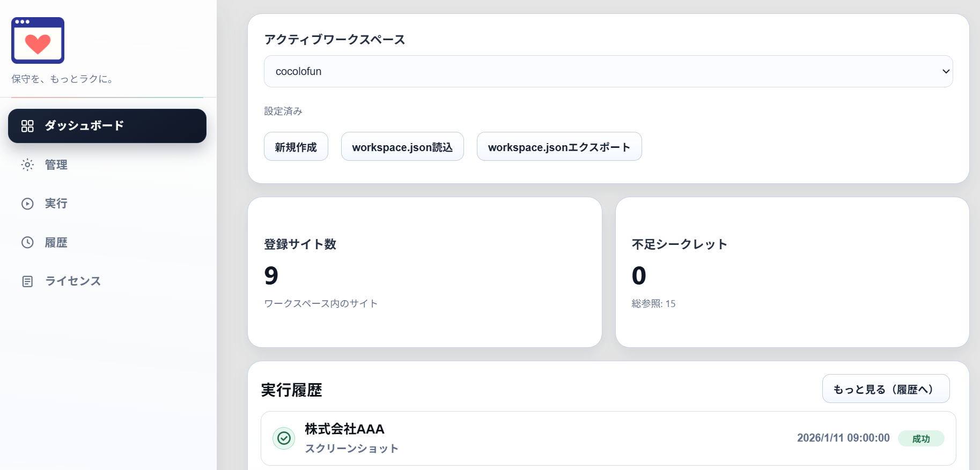Click workspace.jsonエクスポート button
Viewport: 980px width, 470px height.
pyautogui.click(x=559, y=146)
